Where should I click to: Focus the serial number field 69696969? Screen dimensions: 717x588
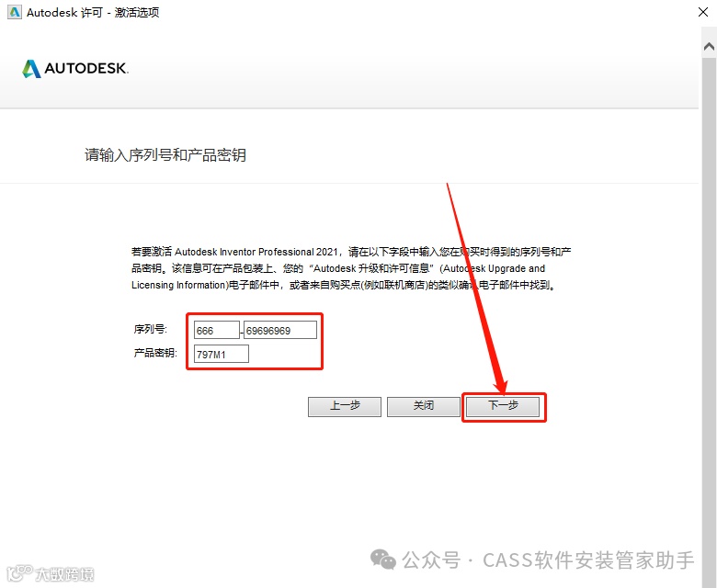pyautogui.click(x=280, y=330)
